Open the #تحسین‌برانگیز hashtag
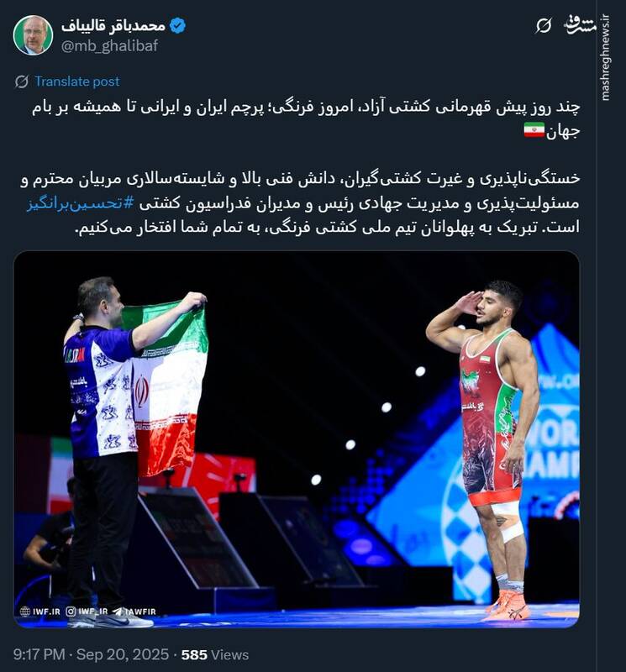The image size is (626, 672). coord(81,203)
